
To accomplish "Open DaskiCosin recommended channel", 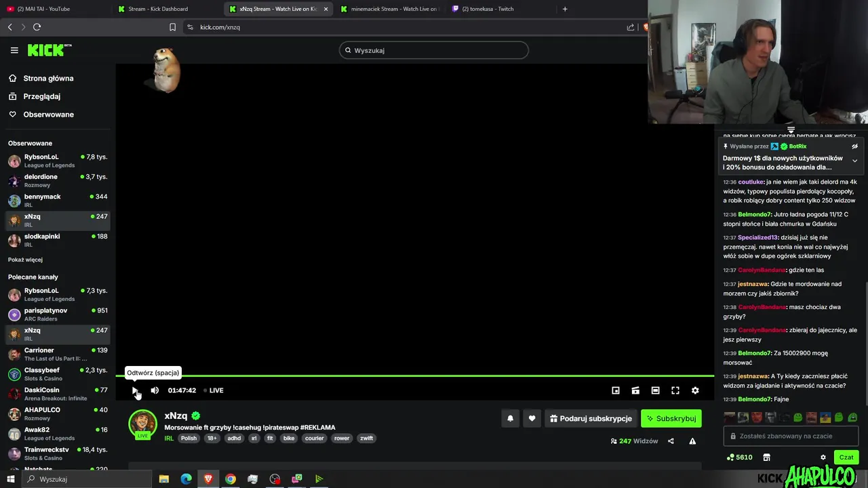I will point(58,394).
